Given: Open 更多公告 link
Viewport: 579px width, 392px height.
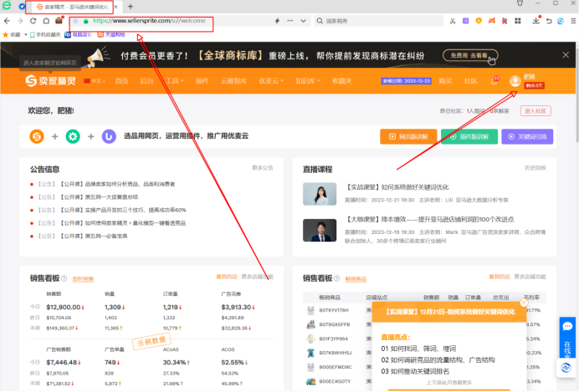Looking at the screenshot, I should (x=262, y=168).
